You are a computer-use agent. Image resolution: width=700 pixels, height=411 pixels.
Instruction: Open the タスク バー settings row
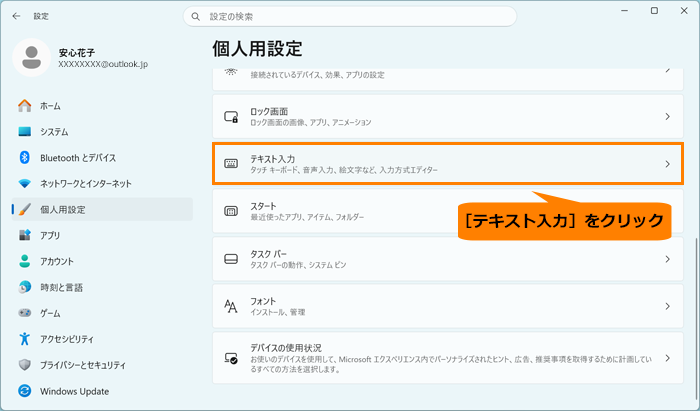click(x=448, y=259)
